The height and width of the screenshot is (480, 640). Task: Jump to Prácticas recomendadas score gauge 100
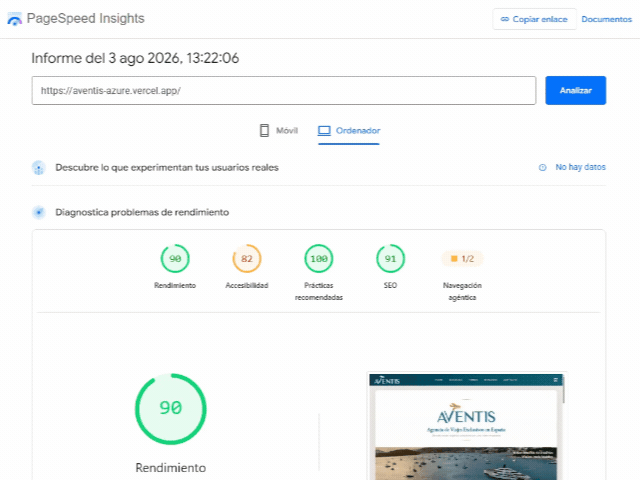tap(319, 258)
